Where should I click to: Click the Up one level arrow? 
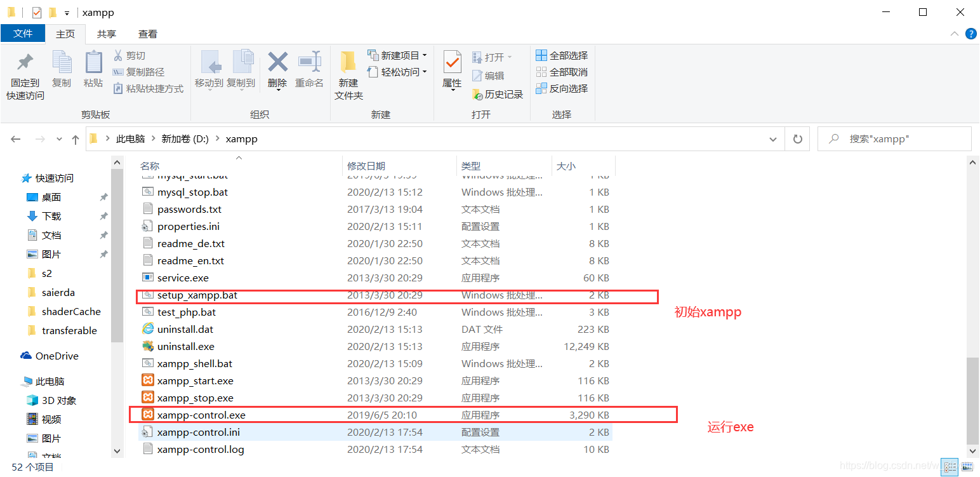(76, 139)
